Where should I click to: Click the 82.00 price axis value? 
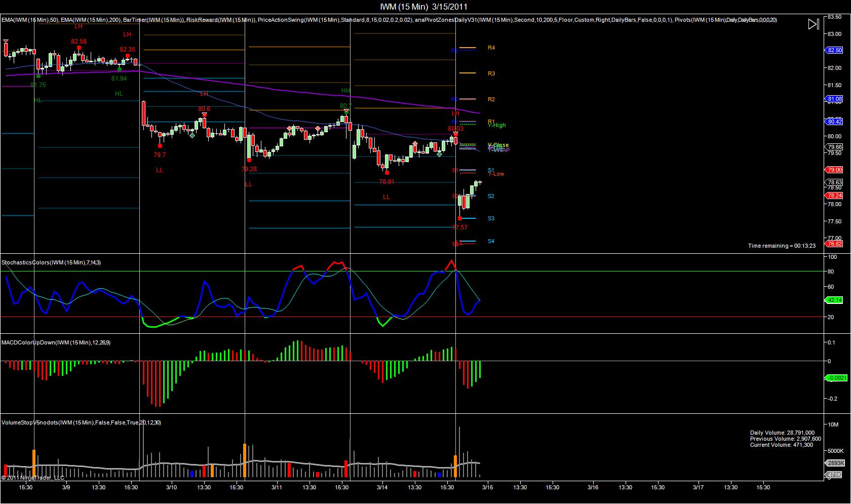(x=834, y=68)
